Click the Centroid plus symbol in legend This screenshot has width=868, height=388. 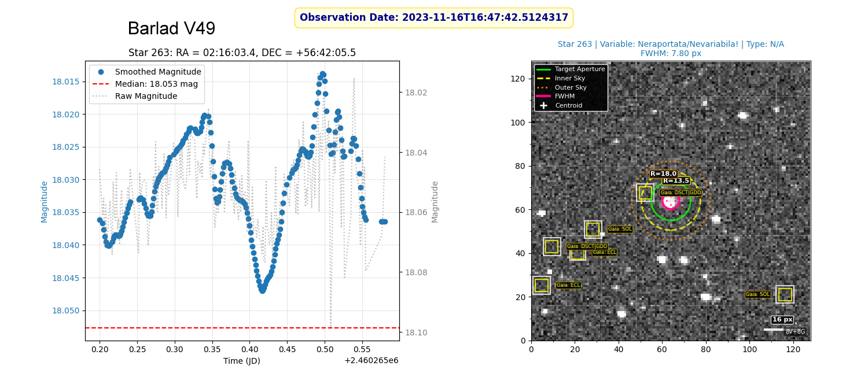pyautogui.click(x=543, y=105)
